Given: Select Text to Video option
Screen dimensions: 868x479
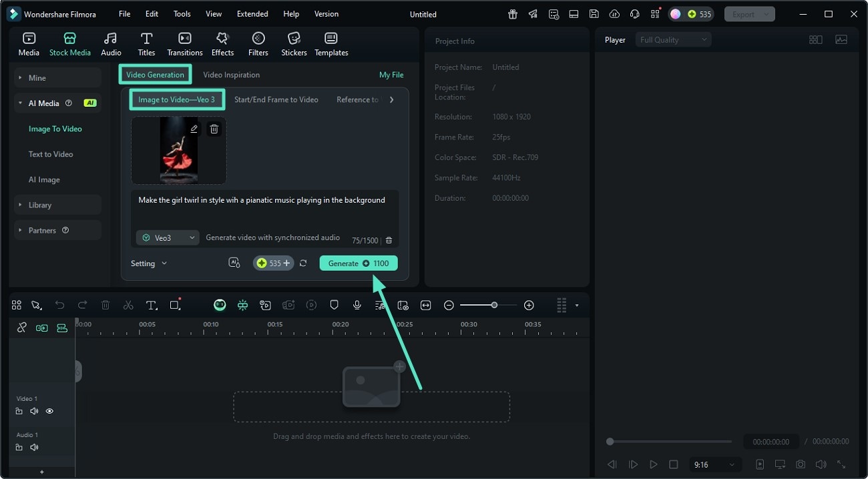Looking at the screenshot, I should coord(51,154).
